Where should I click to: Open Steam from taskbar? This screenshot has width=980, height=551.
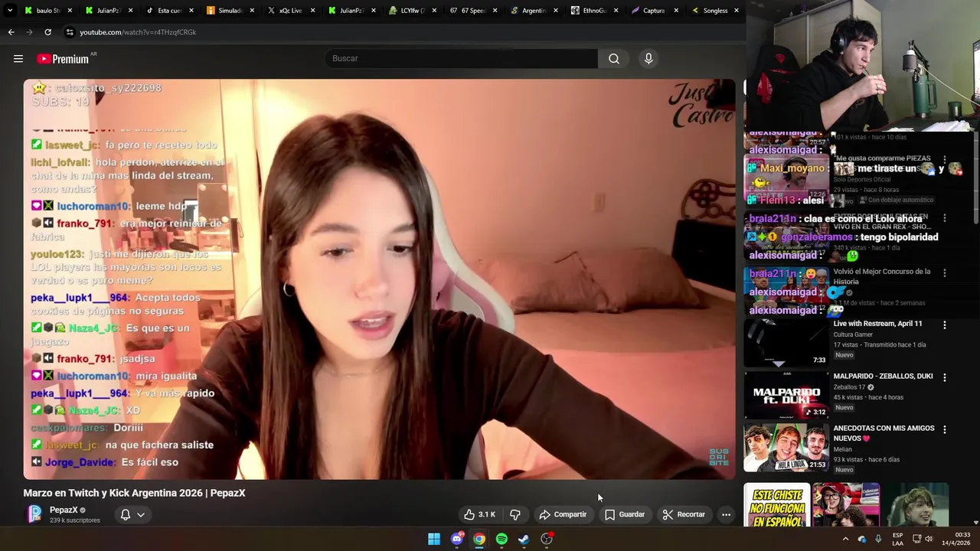[x=524, y=539]
